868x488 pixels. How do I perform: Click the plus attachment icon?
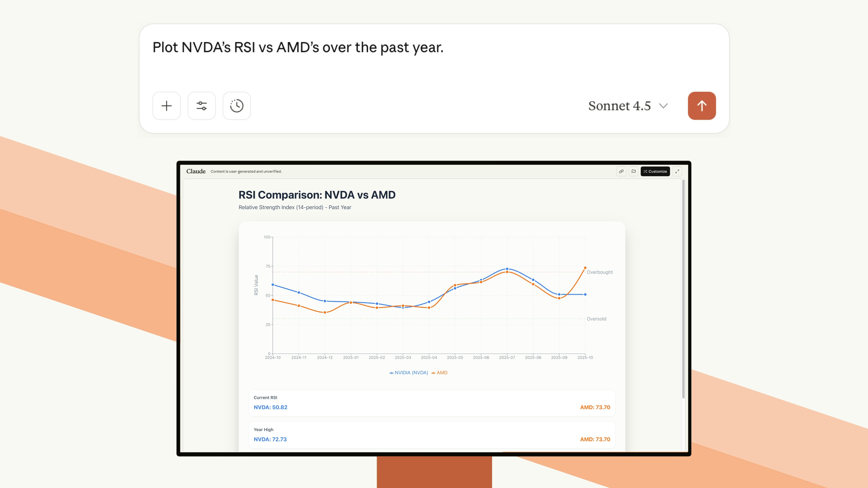click(166, 106)
